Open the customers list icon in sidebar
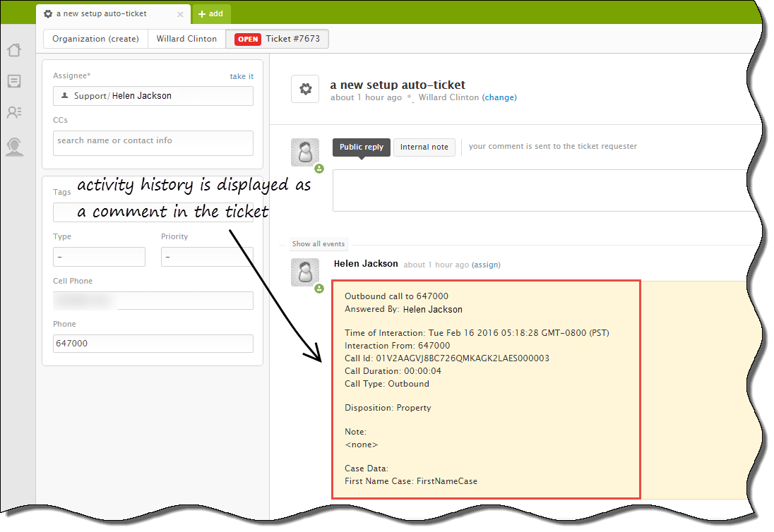The width and height of the screenshot is (774, 532). click(x=14, y=112)
